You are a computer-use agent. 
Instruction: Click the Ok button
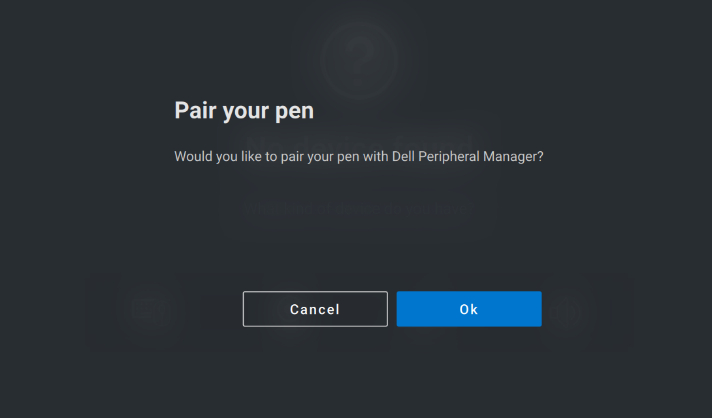point(469,309)
